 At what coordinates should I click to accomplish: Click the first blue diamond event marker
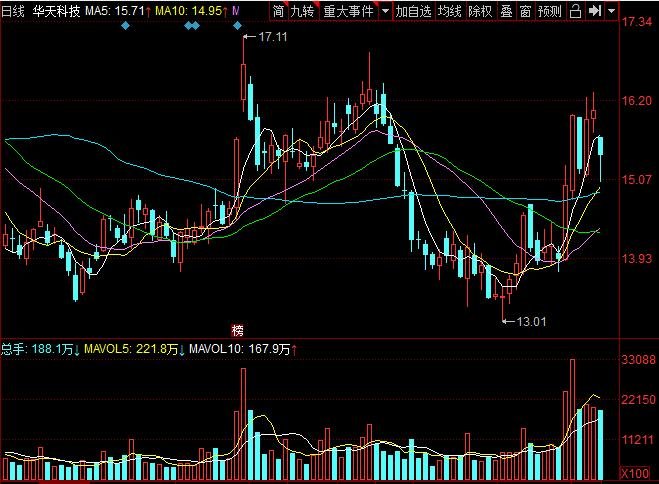pyautogui.click(x=124, y=24)
